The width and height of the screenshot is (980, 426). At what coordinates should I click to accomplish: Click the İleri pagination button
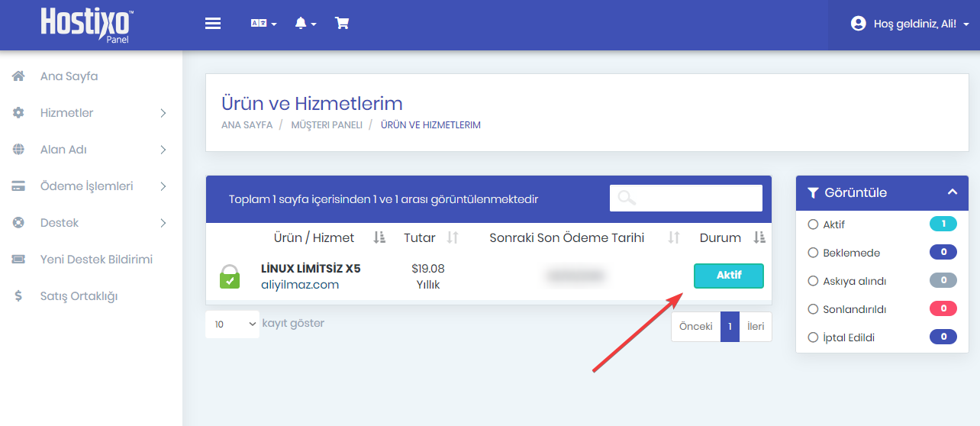tap(756, 327)
